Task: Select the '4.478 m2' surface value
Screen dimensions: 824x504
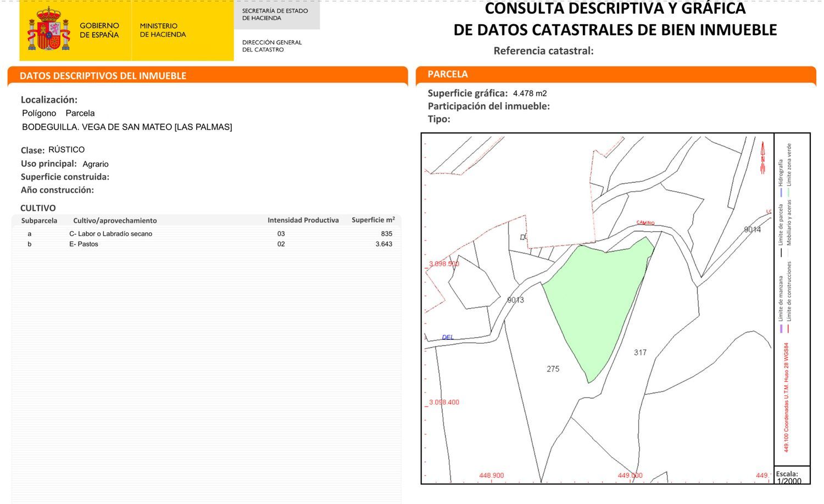Action: [530, 93]
